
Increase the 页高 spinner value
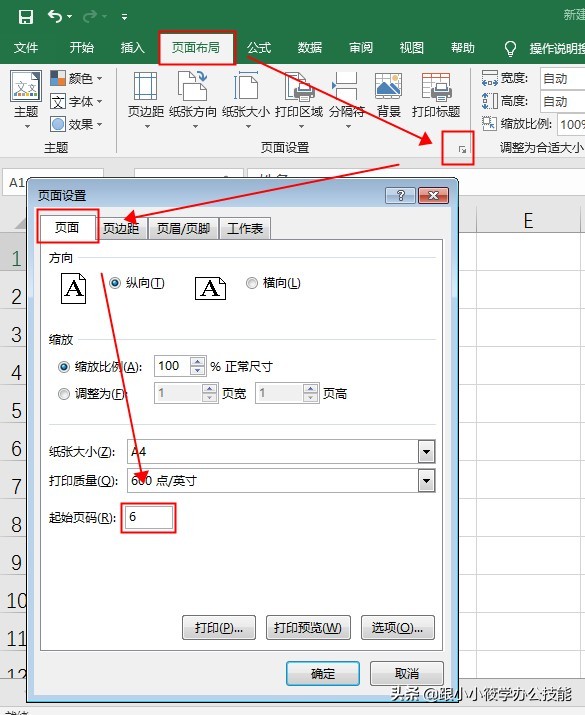311,389
